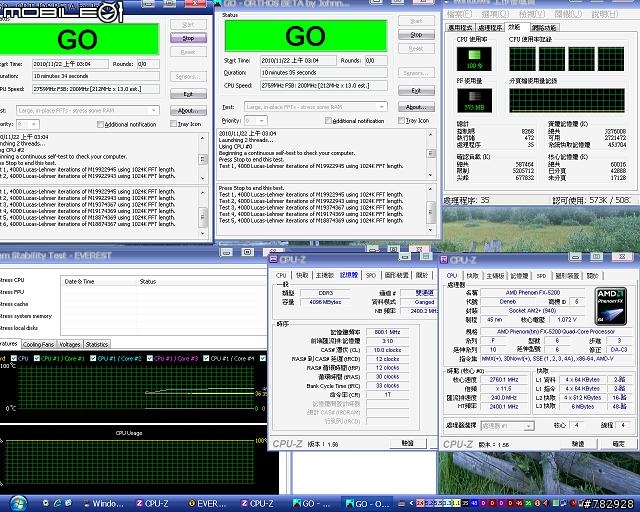
Task: Open the Windows Start orb
Action: coord(18,503)
